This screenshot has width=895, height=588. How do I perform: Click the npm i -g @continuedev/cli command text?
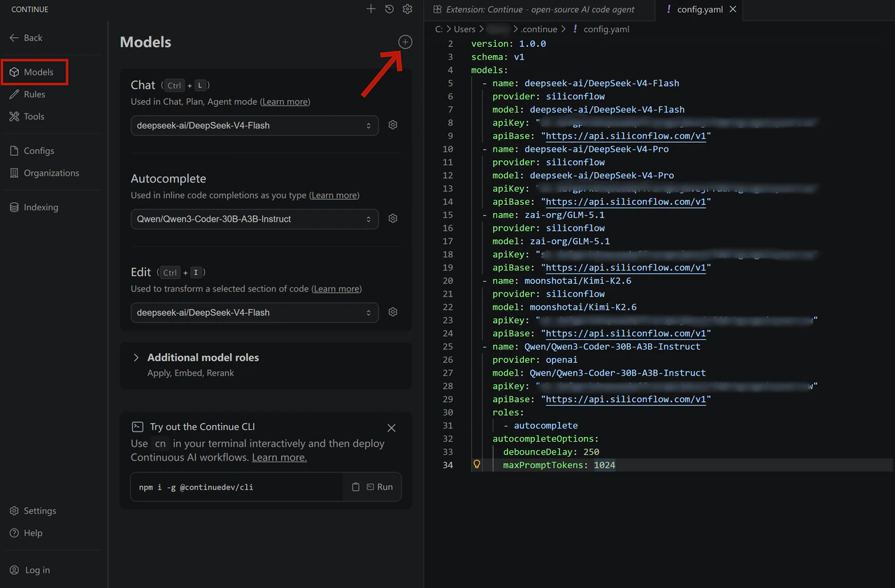point(196,487)
